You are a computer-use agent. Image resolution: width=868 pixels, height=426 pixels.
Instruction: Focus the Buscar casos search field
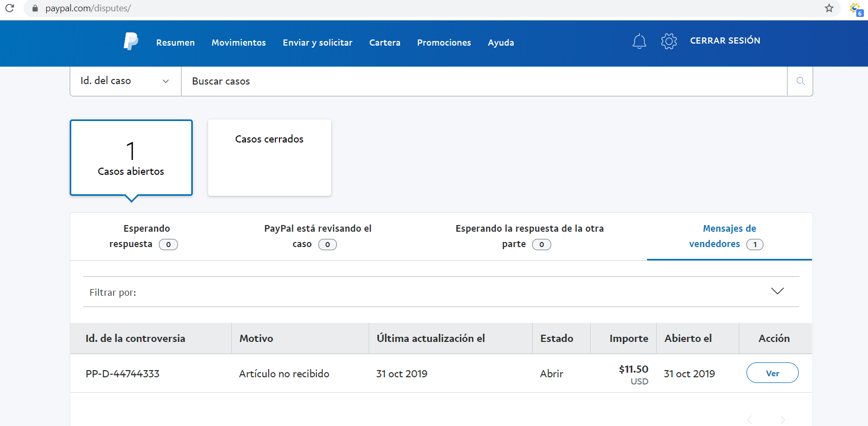(x=484, y=81)
